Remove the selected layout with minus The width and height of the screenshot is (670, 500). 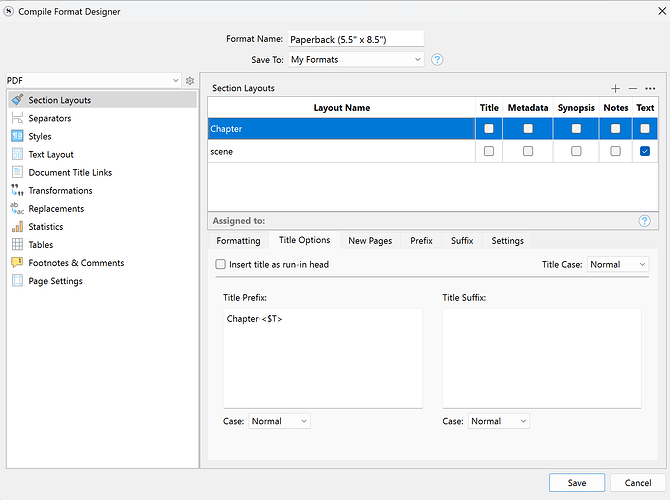633,88
